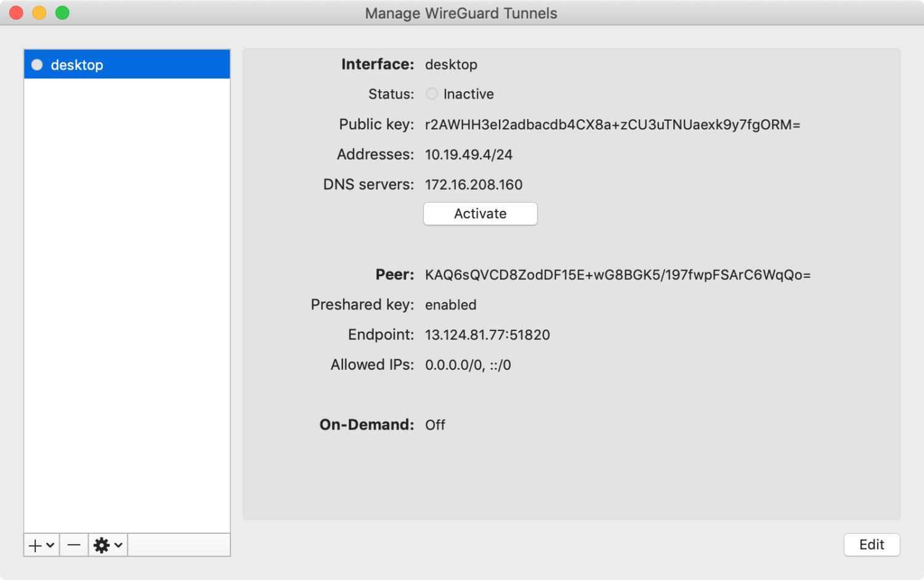Click the On-Demand value Off
Image resolution: width=924 pixels, height=580 pixels.
(435, 425)
